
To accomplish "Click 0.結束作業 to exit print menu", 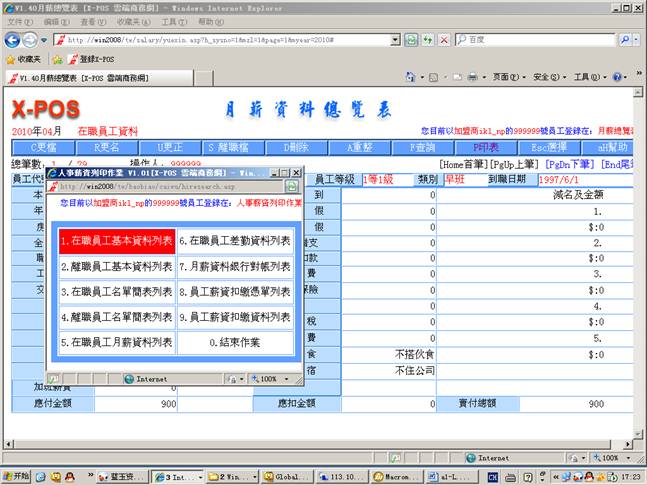I will 237,342.
